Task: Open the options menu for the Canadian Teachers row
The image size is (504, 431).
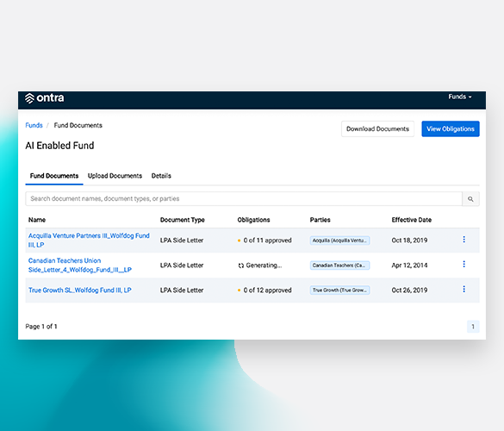Action: [x=464, y=264]
